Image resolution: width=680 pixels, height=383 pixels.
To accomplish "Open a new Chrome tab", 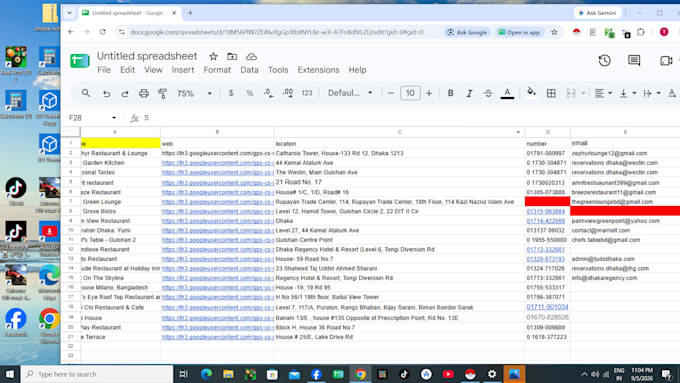I will [190, 13].
